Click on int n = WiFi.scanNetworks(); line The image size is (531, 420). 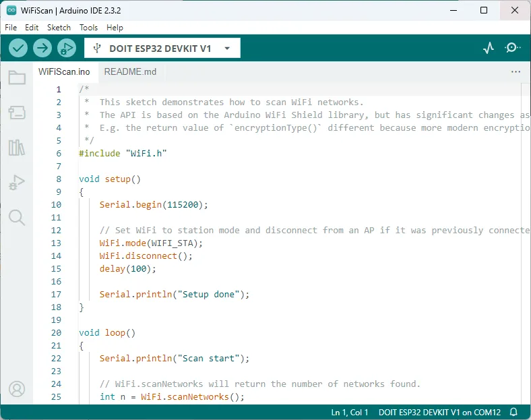click(x=172, y=396)
